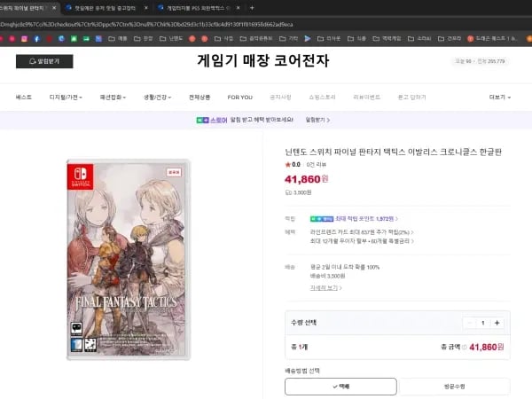Click the store title 게임기 매장 코어전자
This screenshot has height=399, width=532.
point(263,60)
